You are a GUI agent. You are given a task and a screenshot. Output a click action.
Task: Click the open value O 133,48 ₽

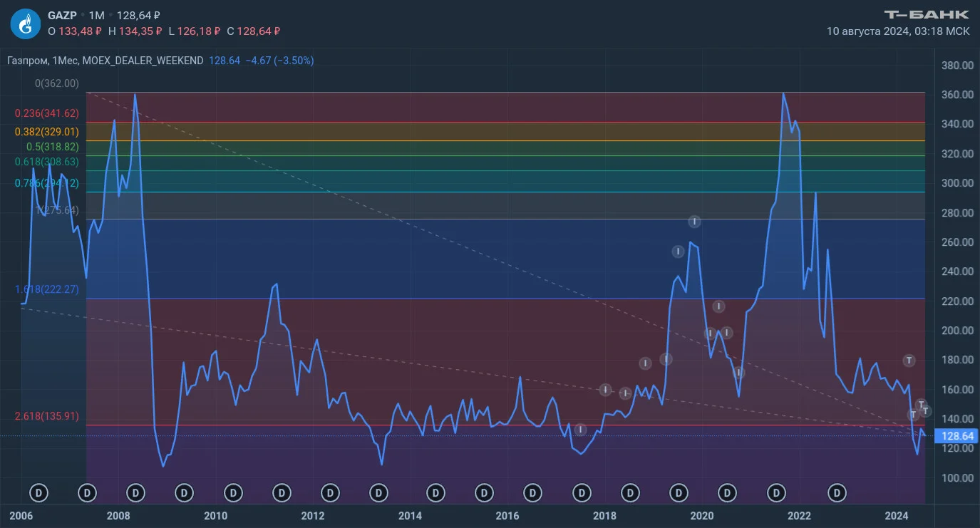pyautogui.click(x=75, y=31)
